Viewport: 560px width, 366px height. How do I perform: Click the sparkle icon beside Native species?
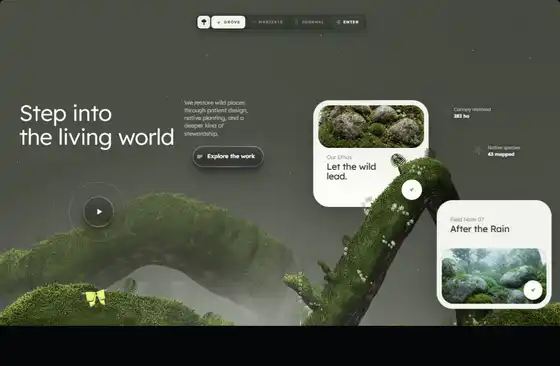pyautogui.click(x=478, y=150)
